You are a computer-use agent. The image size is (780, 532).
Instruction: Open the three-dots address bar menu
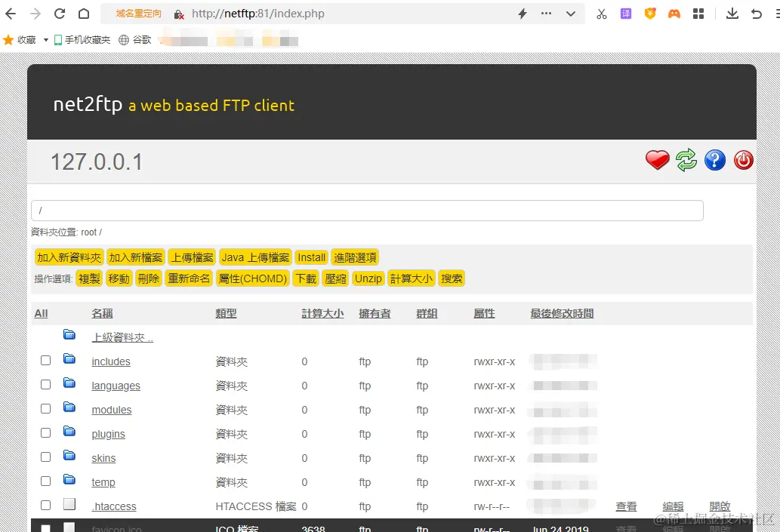pos(546,14)
